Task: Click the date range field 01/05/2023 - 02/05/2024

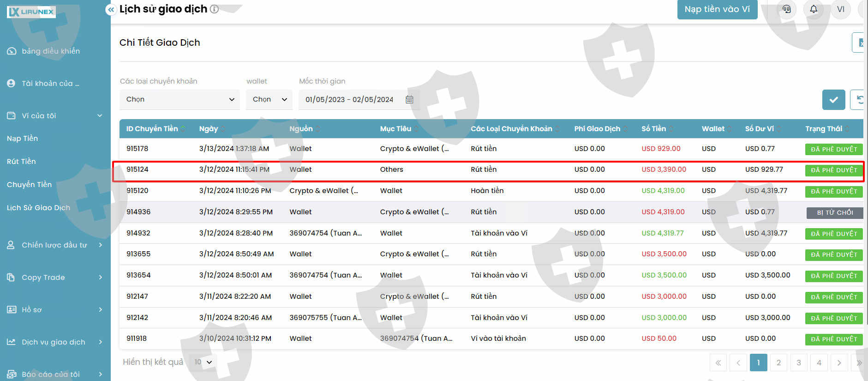Action: pos(358,99)
